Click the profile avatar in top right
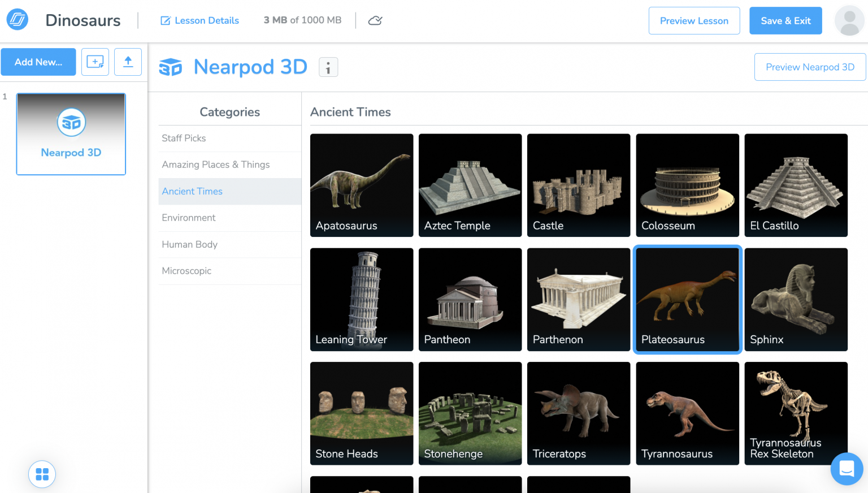 849,20
